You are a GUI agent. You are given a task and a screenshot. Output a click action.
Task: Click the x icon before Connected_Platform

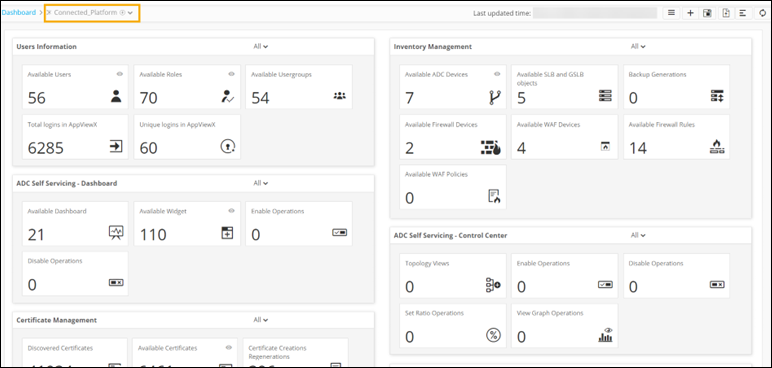click(49, 13)
